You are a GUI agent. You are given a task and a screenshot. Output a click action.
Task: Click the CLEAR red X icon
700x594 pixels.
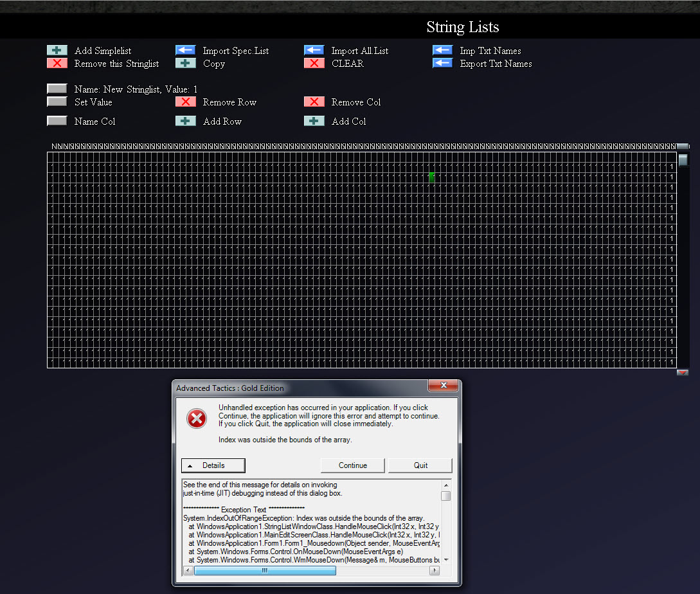point(314,63)
